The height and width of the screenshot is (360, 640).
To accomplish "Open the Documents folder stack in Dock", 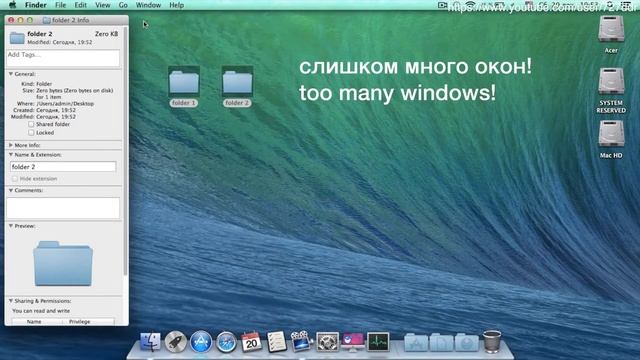I will [441, 342].
